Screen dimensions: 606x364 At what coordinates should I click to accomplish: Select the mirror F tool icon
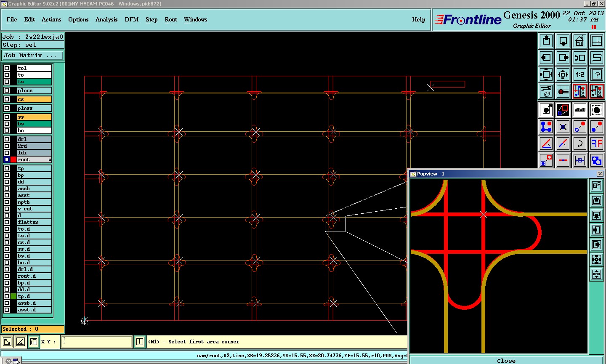[x=597, y=143]
